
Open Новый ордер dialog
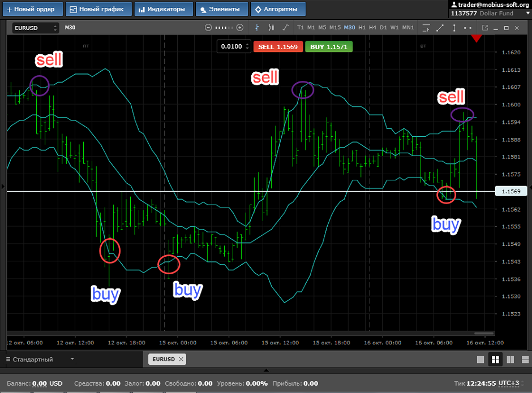33,9
